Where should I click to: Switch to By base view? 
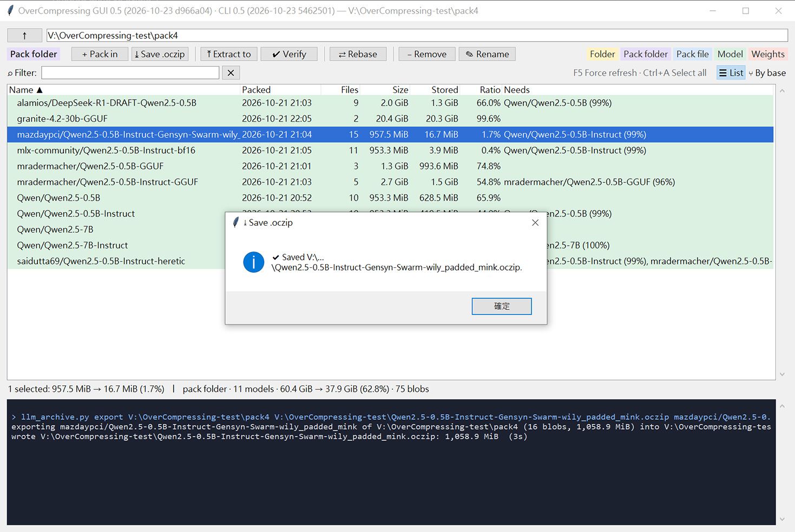(767, 73)
